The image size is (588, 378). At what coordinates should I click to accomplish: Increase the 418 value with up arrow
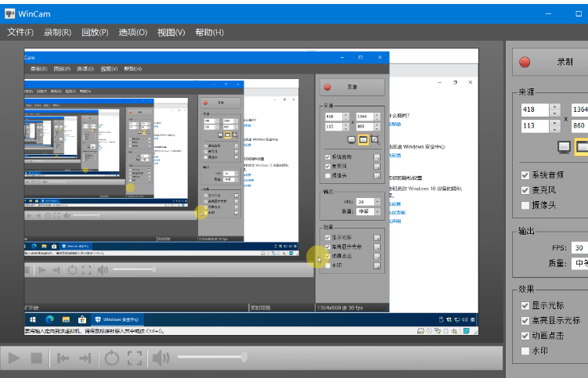tap(554, 106)
